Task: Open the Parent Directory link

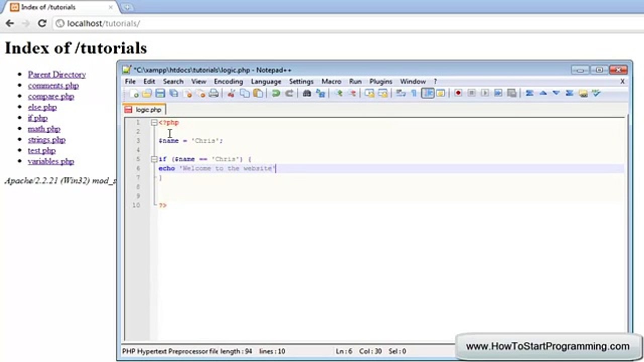Action: (57, 74)
